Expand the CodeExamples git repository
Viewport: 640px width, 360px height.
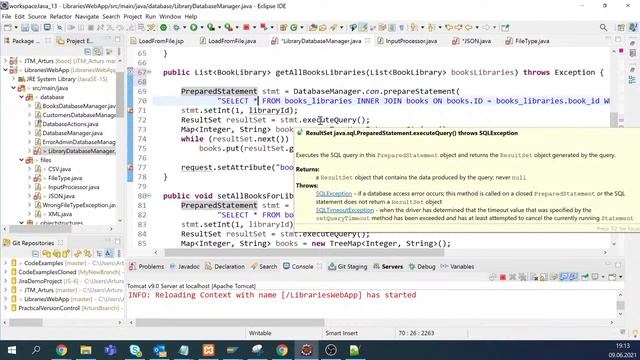5,263
